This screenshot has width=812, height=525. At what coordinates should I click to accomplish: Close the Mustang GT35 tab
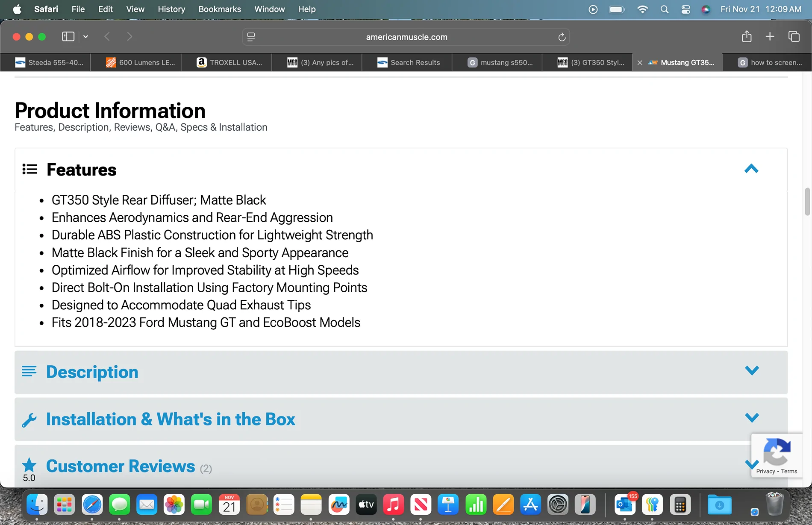640,62
